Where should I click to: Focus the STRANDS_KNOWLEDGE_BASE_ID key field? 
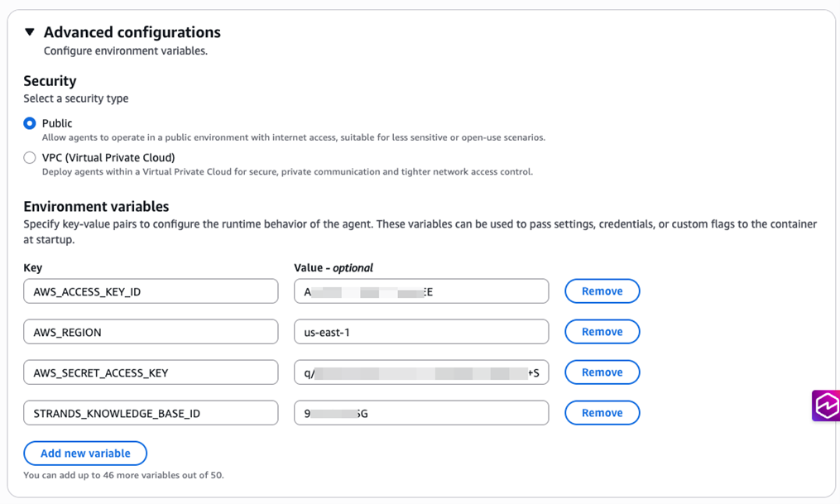pyautogui.click(x=151, y=413)
